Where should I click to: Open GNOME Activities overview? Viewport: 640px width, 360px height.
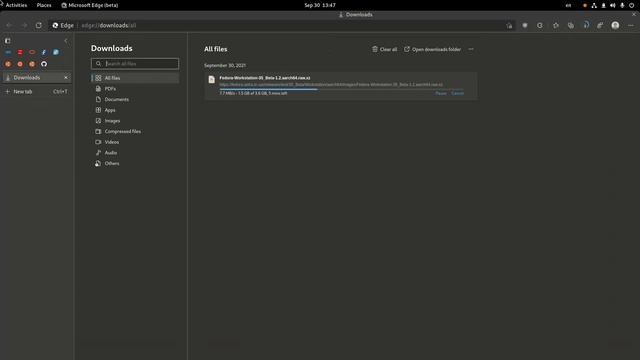(16, 5)
